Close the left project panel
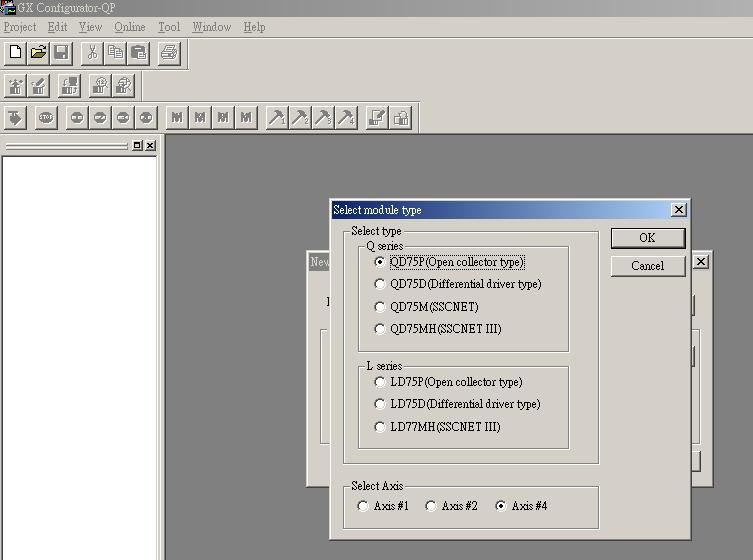Viewport: 753px width, 560px height. click(150, 146)
